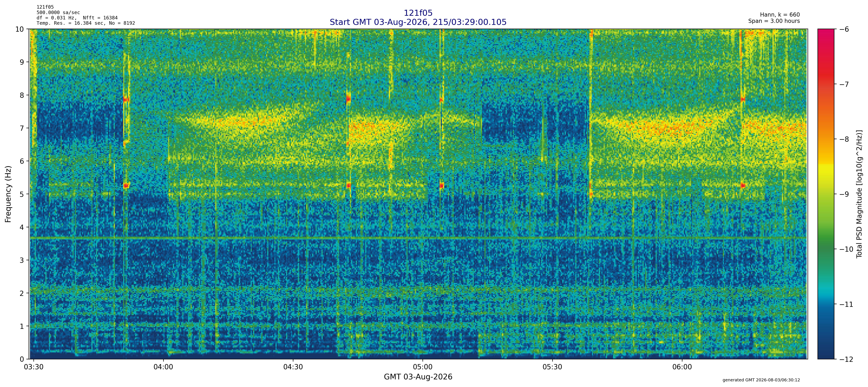Select the colorbar tick label "−11"
This screenshot has height=387, width=868.
point(846,304)
